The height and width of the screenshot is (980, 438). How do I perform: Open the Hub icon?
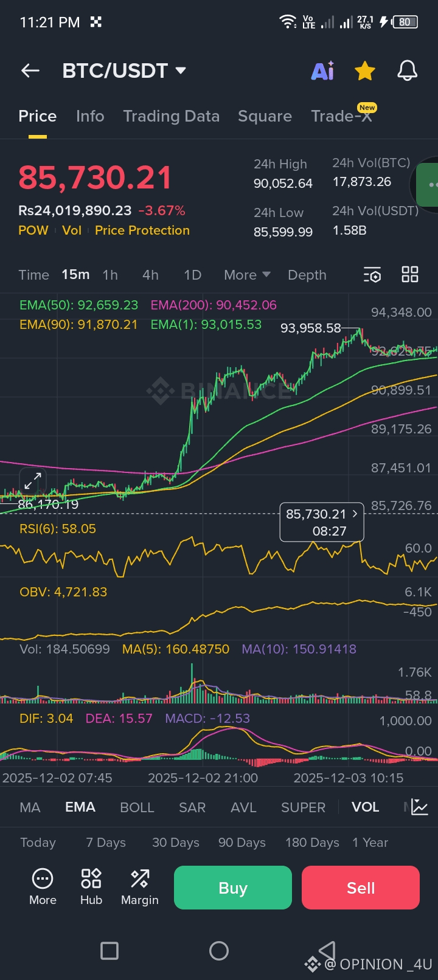click(x=91, y=887)
